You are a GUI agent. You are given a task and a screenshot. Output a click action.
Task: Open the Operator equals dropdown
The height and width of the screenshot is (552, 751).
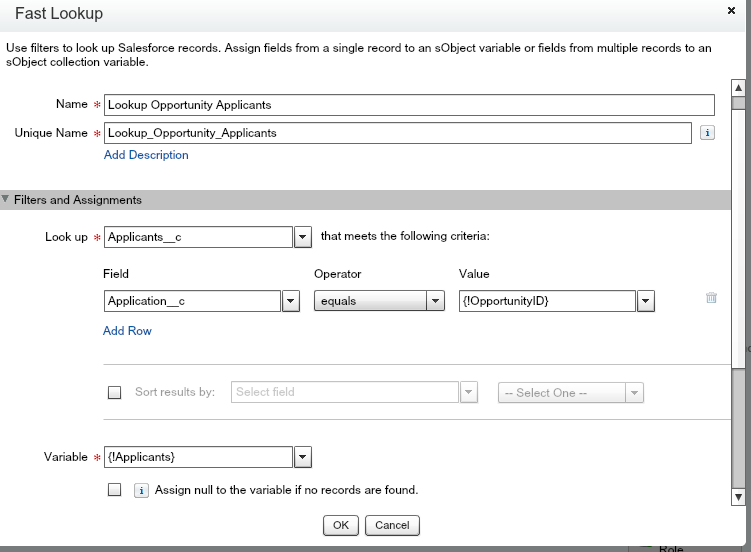pos(435,301)
